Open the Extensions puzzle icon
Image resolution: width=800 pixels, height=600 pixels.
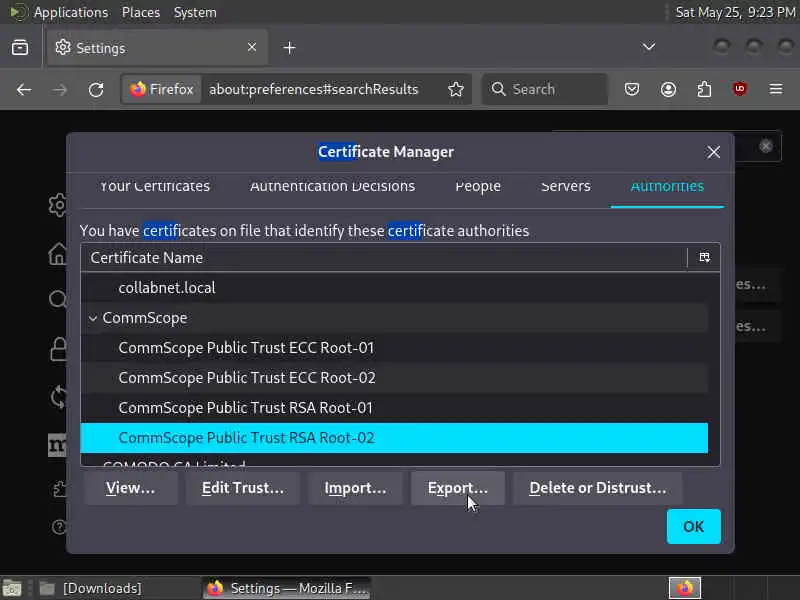(704, 89)
